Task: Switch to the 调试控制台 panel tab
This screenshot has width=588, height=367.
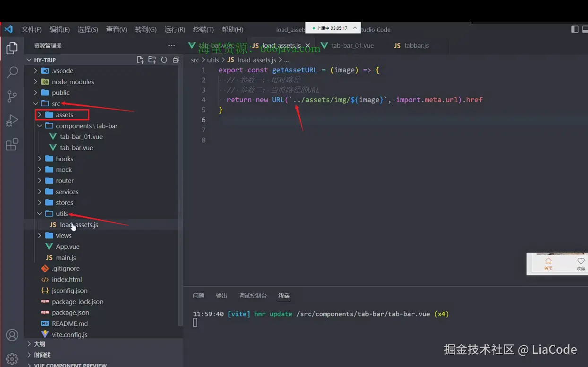Action: (253, 296)
